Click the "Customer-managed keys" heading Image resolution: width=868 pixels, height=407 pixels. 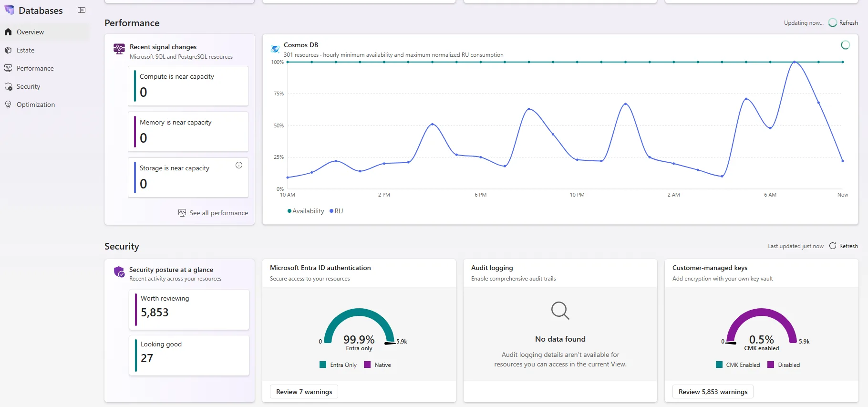[710, 268]
